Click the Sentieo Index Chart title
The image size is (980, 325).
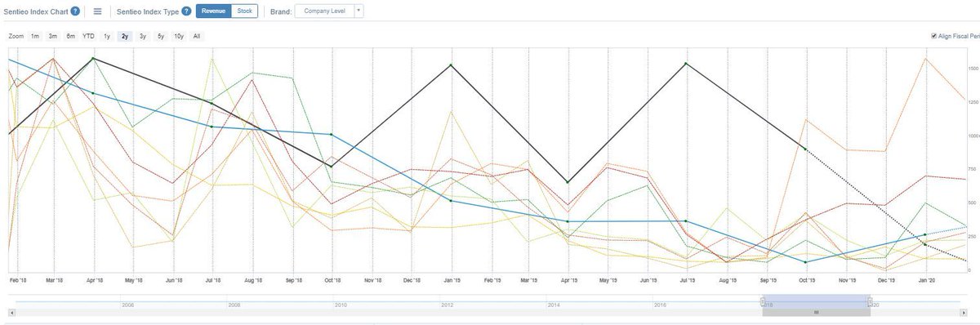[35, 11]
